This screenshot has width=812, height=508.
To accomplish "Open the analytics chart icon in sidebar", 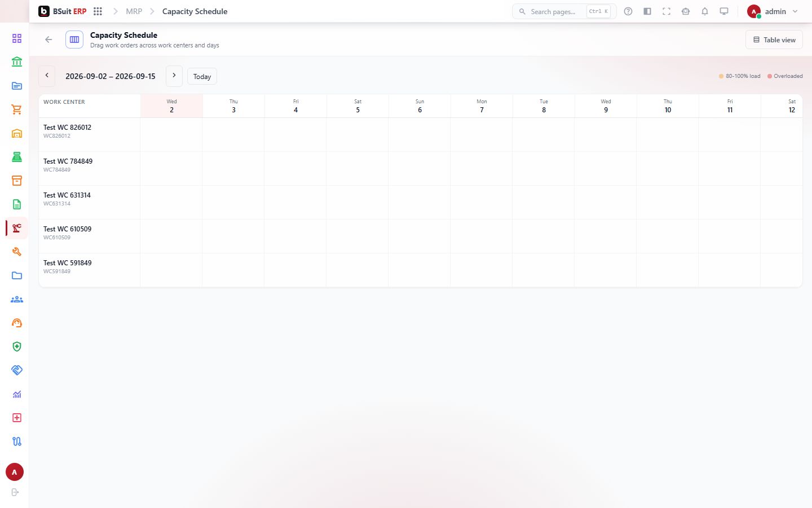I will point(17,394).
